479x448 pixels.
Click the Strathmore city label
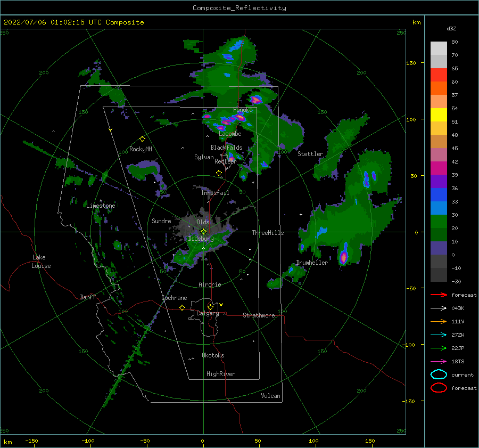pyautogui.click(x=259, y=315)
